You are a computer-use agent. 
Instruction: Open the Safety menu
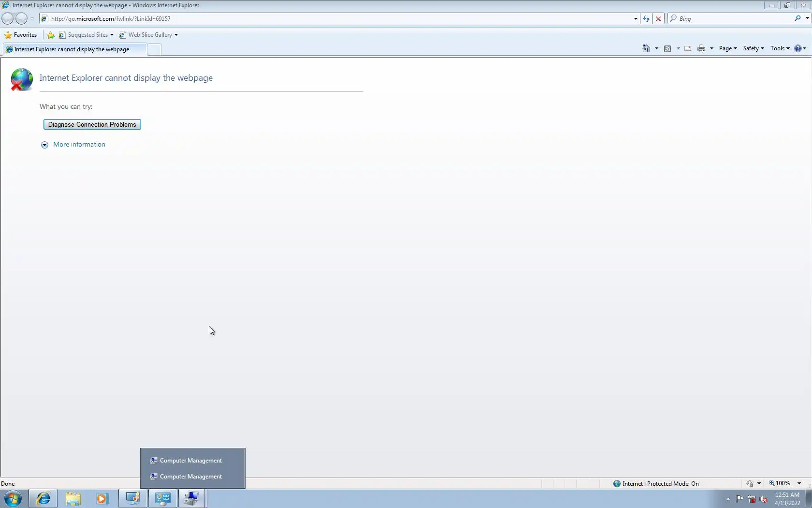(754, 48)
